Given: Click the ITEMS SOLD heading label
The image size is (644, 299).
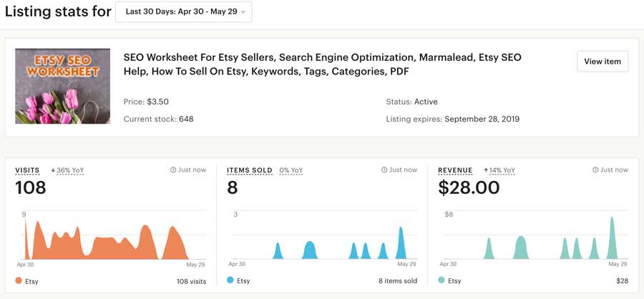Looking at the screenshot, I should [x=249, y=170].
